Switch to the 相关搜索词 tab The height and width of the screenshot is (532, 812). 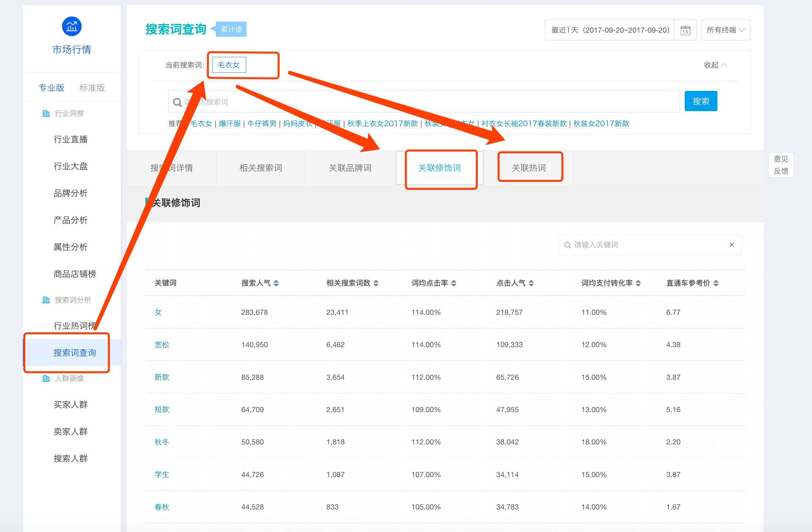pyautogui.click(x=261, y=168)
